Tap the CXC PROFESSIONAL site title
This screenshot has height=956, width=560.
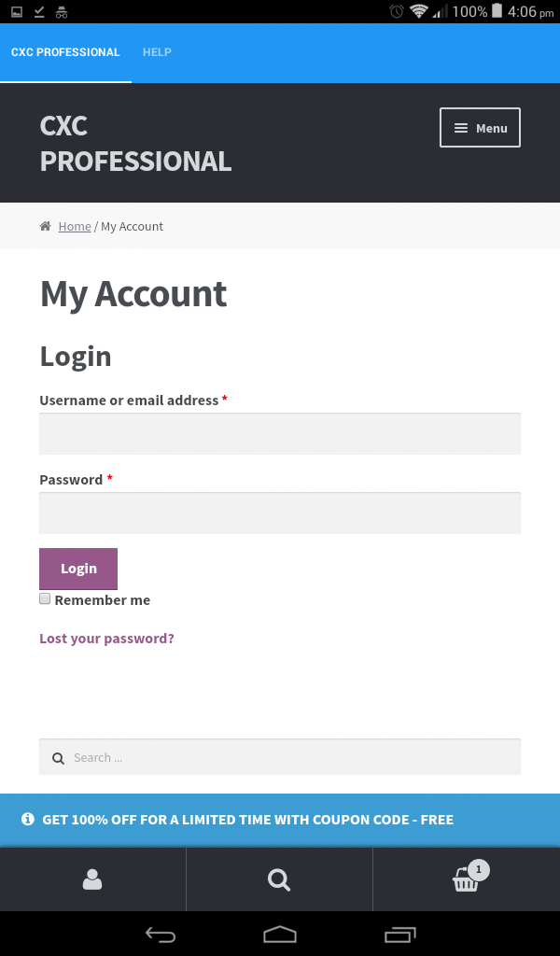pos(135,144)
